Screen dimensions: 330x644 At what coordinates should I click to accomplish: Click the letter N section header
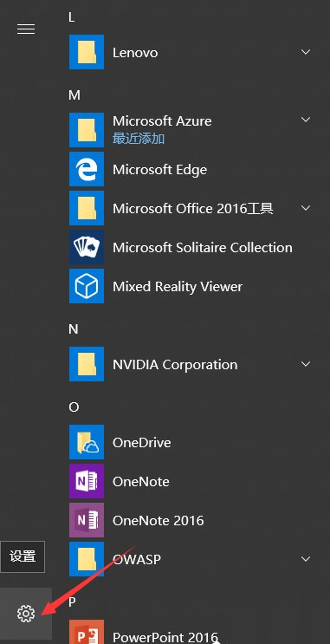(74, 329)
